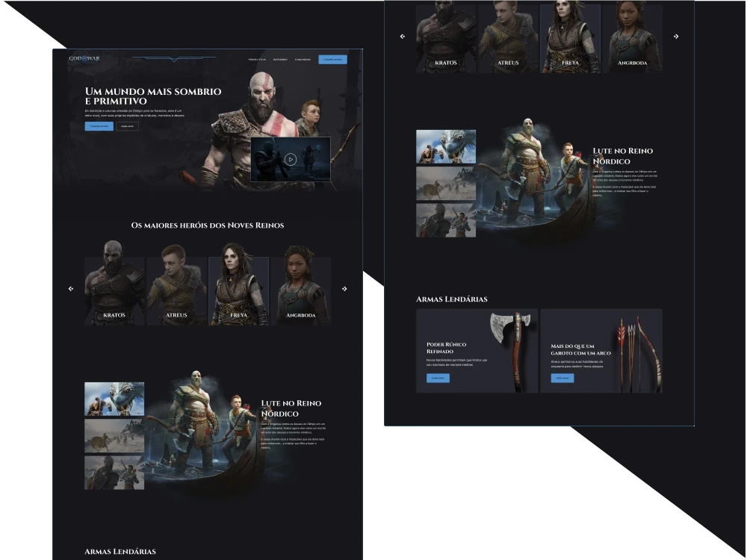Next heroes arrow in left page carousel
This screenshot has width=747, height=560.
[344, 288]
